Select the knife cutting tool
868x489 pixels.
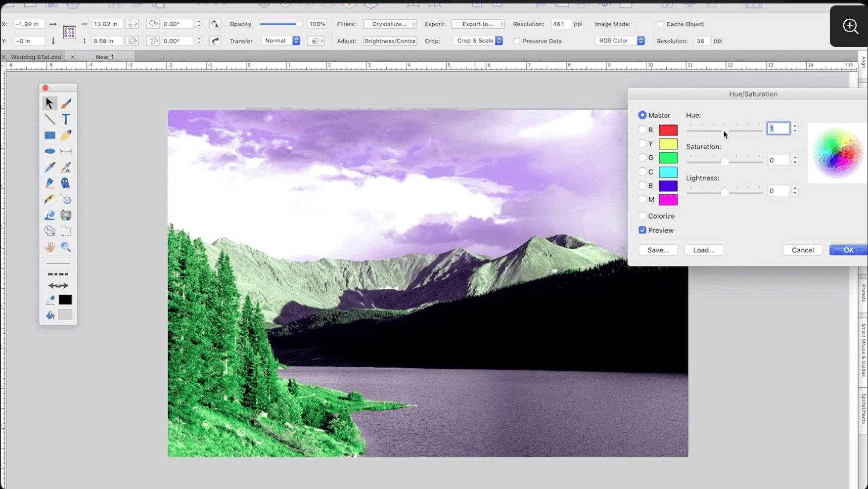click(x=49, y=199)
